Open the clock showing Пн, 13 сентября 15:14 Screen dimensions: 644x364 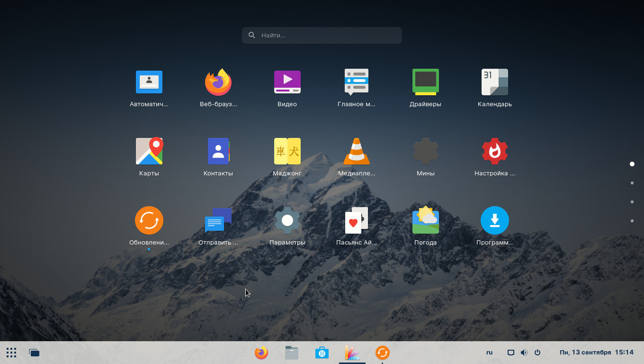click(x=597, y=352)
